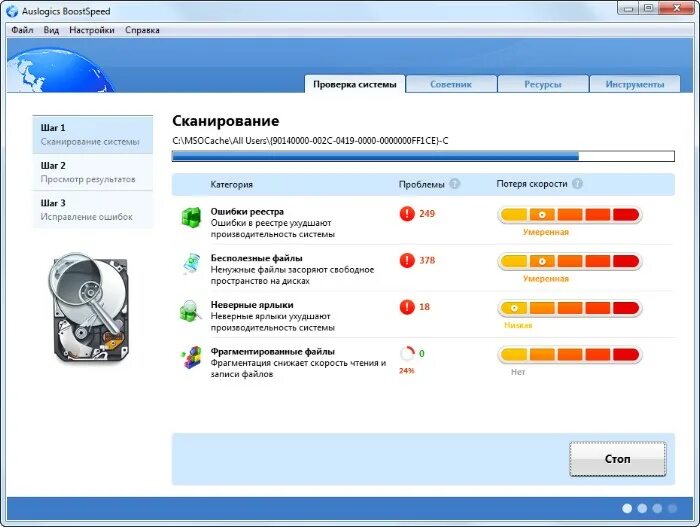Click the Проблемы column header
The width and height of the screenshot is (700, 527).
click(x=421, y=184)
